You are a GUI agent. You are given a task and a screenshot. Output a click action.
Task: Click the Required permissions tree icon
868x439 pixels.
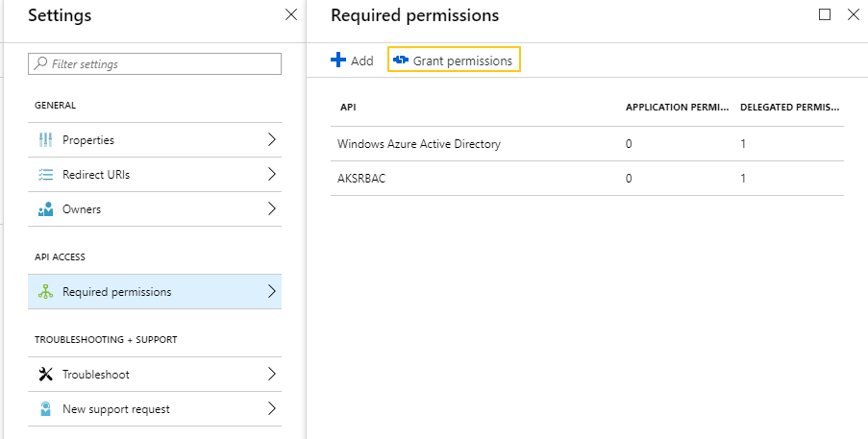point(44,292)
